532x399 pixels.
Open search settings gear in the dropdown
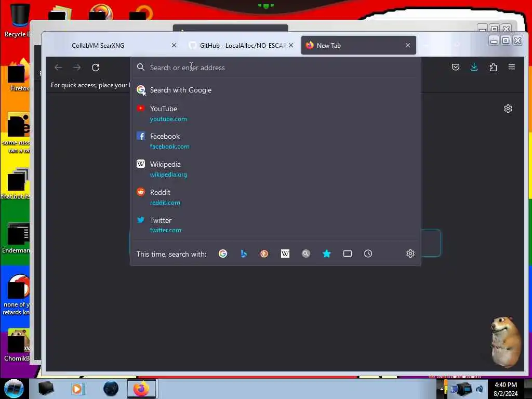[410, 254]
